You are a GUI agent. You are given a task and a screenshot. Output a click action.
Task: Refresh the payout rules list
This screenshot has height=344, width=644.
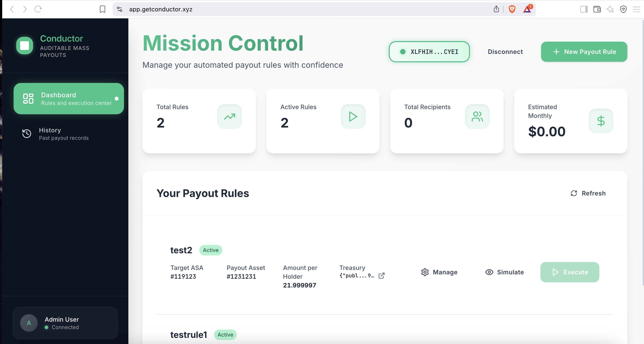[x=588, y=193]
